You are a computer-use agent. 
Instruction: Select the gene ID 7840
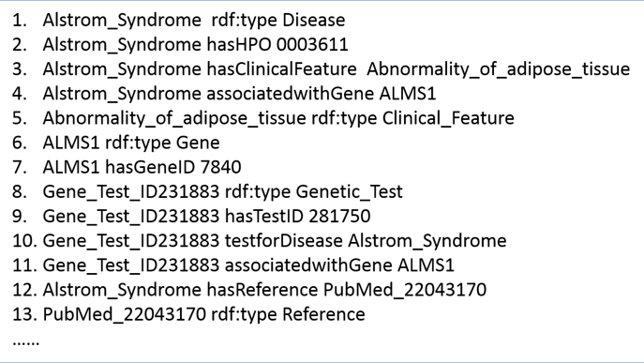[x=221, y=167]
